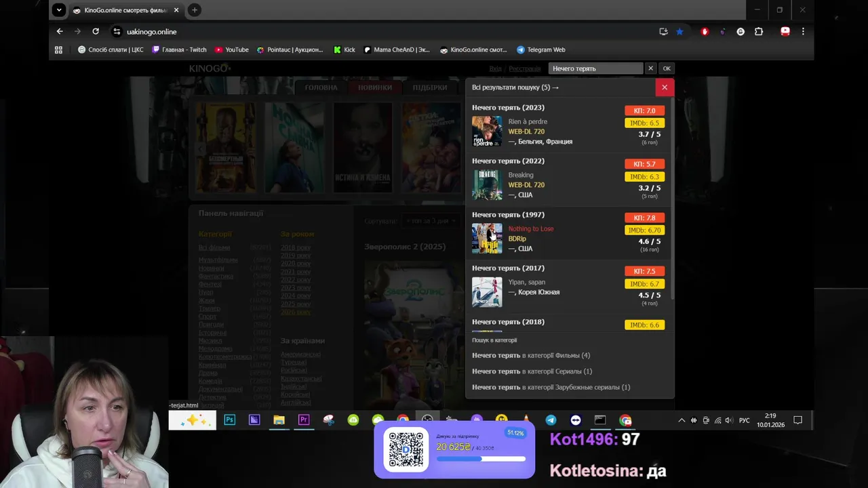Open the Спосіб сплати bookmark
This screenshot has height=488, width=868.
pos(111,49)
